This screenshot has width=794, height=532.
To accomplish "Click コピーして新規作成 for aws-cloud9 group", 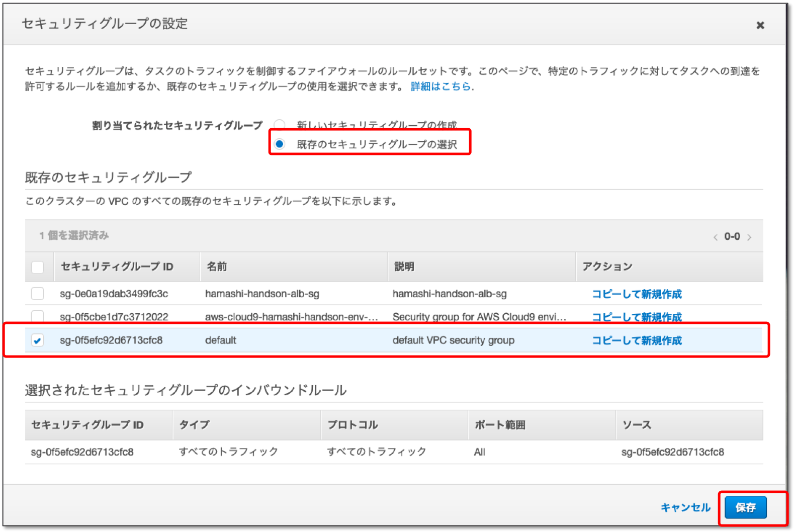I will click(637, 317).
